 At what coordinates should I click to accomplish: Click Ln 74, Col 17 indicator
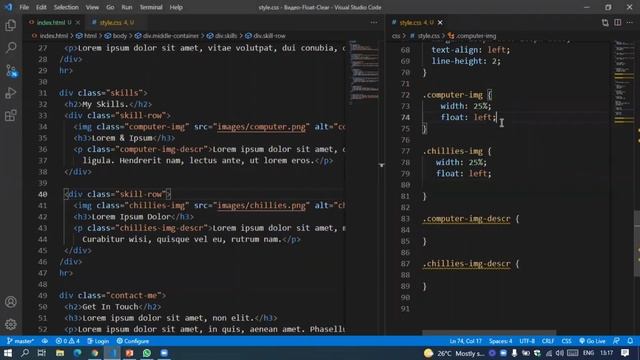tap(465, 341)
